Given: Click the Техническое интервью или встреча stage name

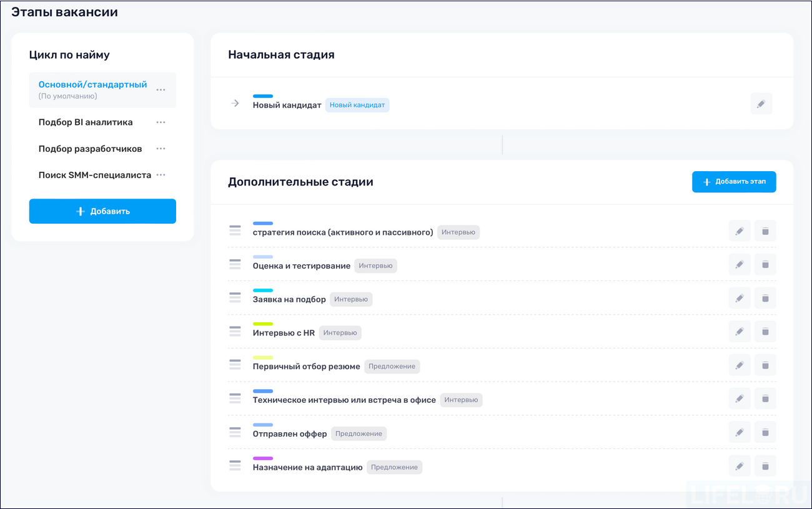Looking at the screenshot, I should 344,400.
